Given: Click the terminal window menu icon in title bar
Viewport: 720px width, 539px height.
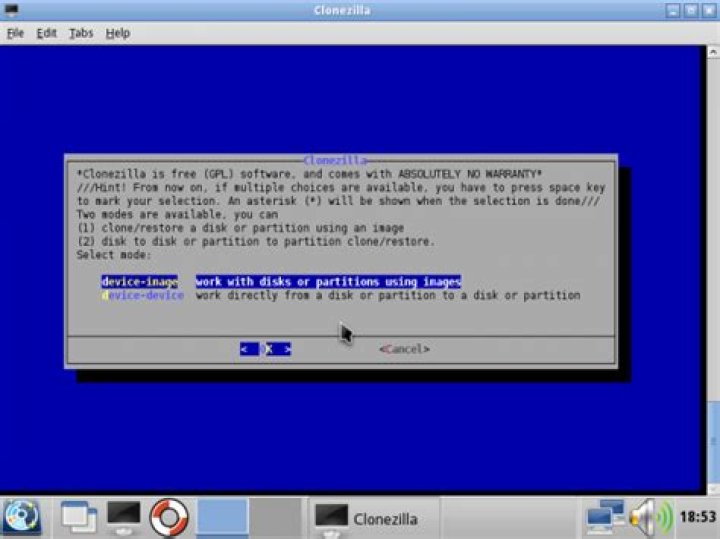Looking at the screenshot, I should pyautogui.click(x=11, y=10).
